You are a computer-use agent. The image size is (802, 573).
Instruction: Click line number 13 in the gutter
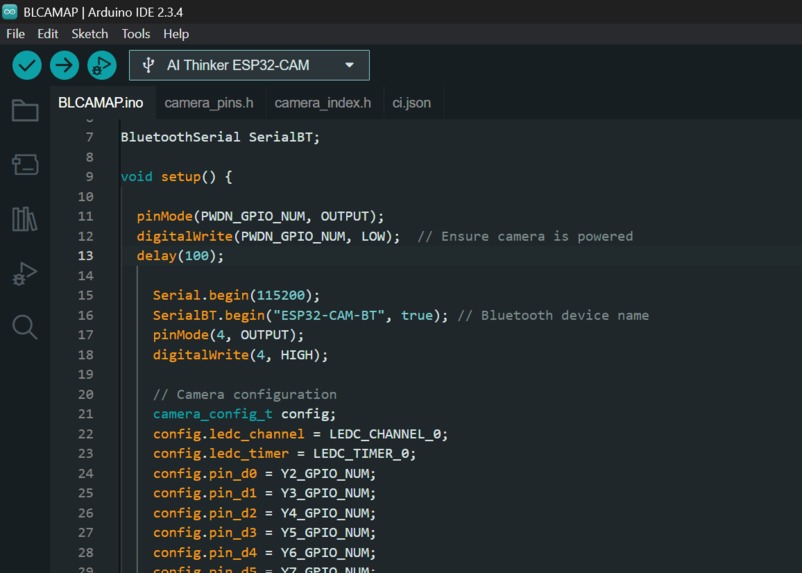tap(85, 255)
